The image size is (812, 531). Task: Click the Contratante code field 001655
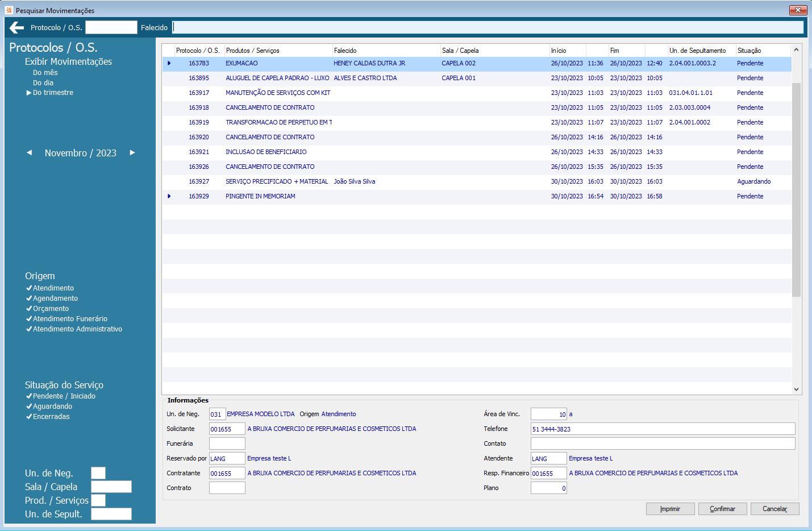click(227, 473)
